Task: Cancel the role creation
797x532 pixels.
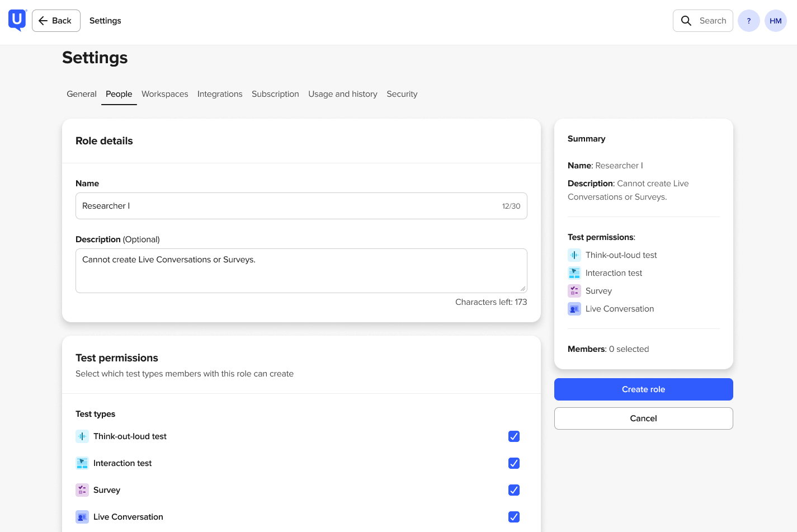Action: tap(643, 418)
